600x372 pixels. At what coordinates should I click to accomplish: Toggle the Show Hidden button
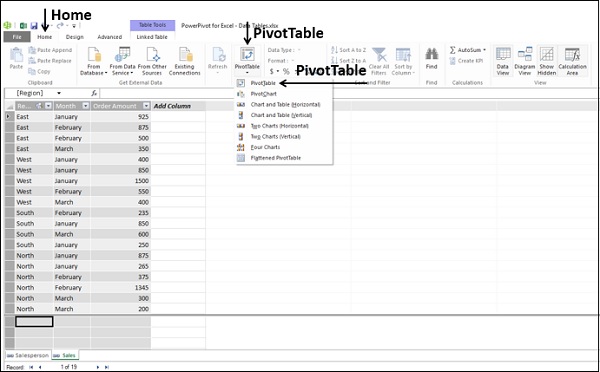click(x=547, y=61)
